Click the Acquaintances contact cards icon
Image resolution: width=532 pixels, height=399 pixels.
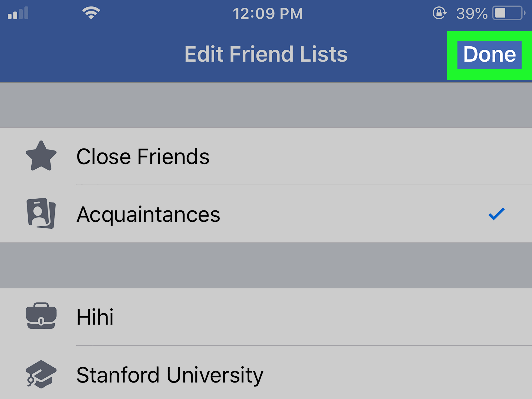(x=41, y=213)
